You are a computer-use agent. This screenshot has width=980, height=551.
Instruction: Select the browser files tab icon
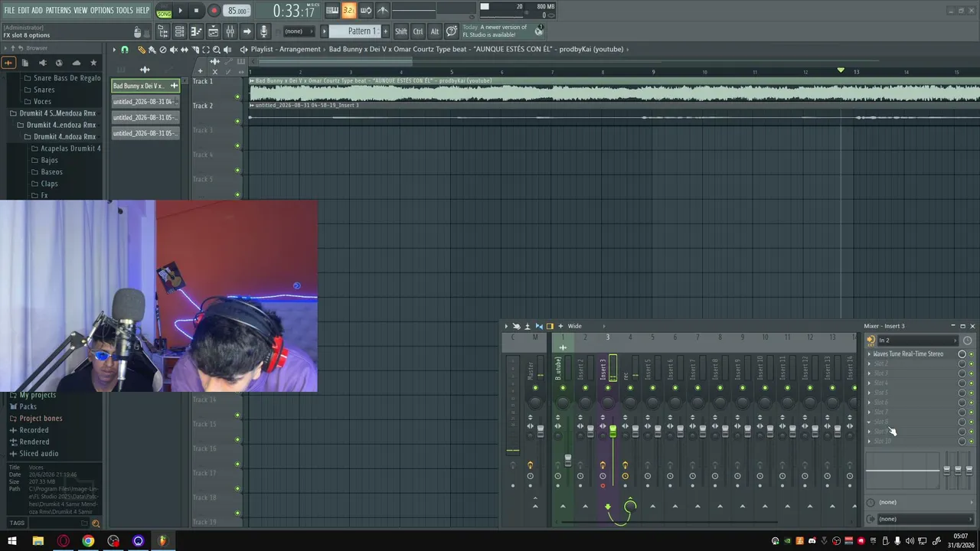click(x=25, y=63)
